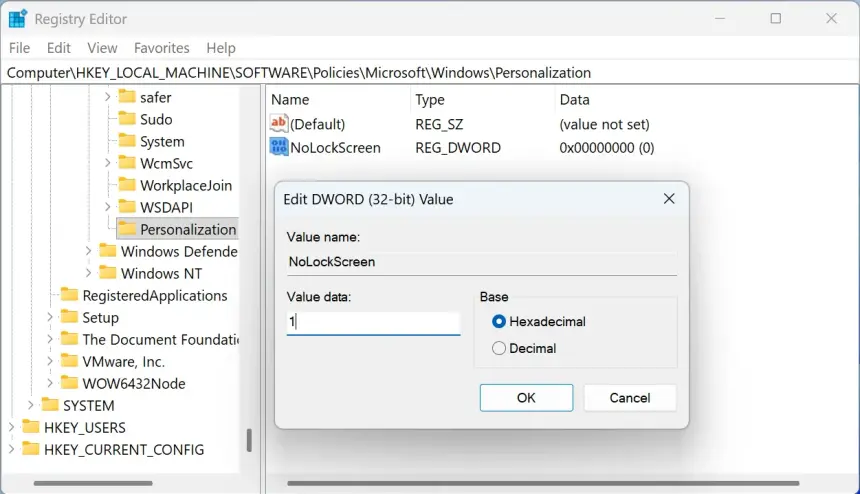Click the HKEY_USERS folder icon
Image resolution: width=860 pixels, height=494 pixels.
point(31,427)
